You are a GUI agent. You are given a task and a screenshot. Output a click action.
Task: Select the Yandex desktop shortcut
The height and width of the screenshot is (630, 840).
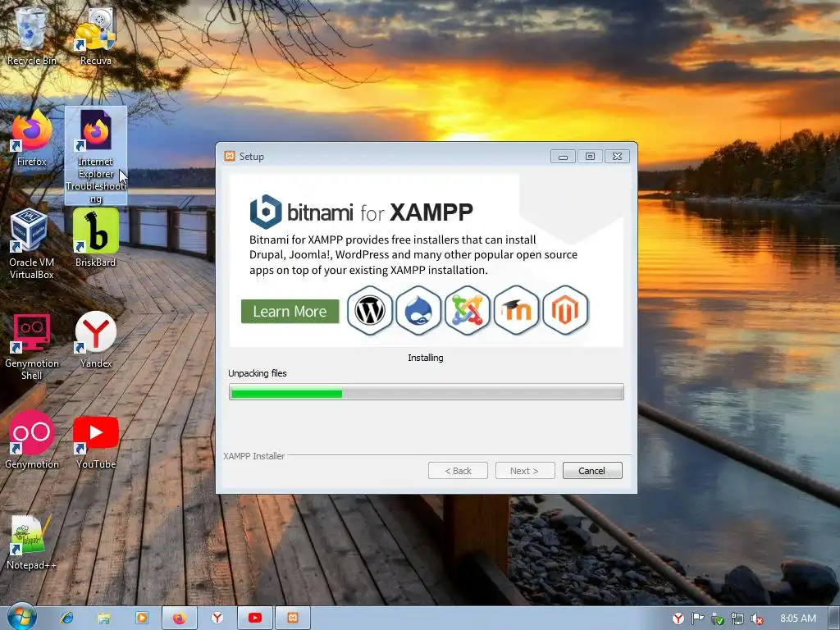96,340
